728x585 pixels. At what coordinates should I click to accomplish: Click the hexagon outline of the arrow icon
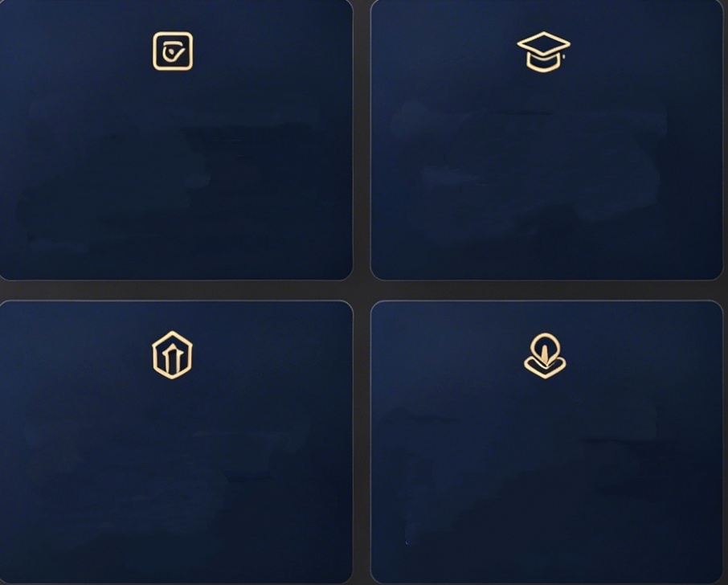click(172, 333)
